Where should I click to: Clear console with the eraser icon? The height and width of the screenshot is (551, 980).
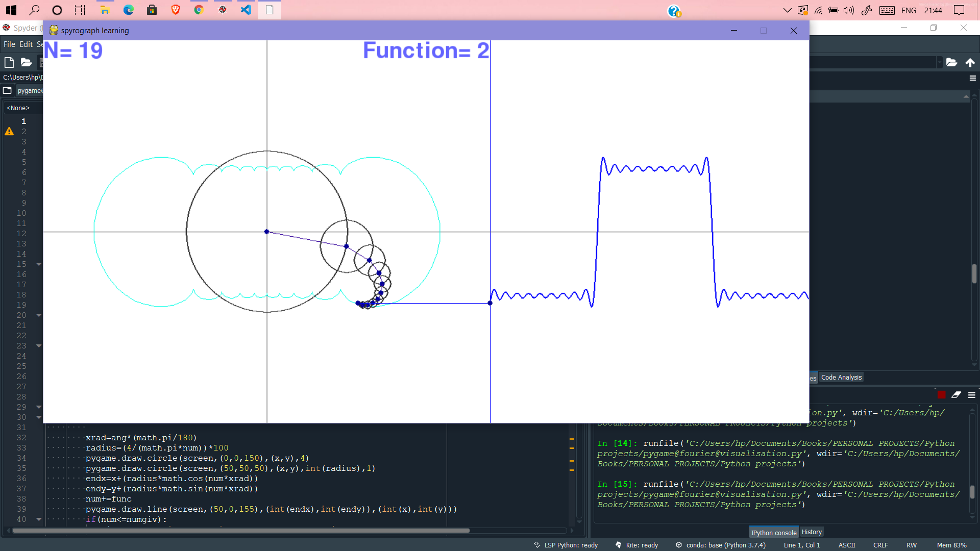pos(956,395)
